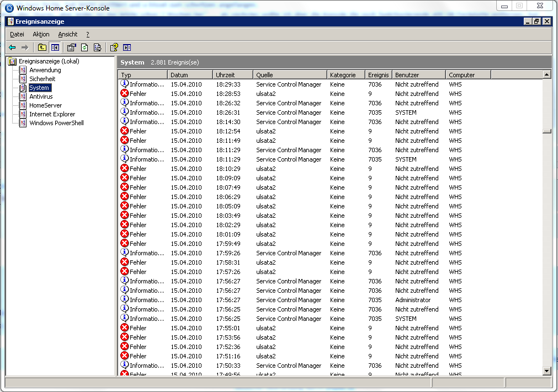The width and height of the screenshot is (558, 392).
Task: Click the red error icon on the 18:28:53 row
Action: point(125,94)
